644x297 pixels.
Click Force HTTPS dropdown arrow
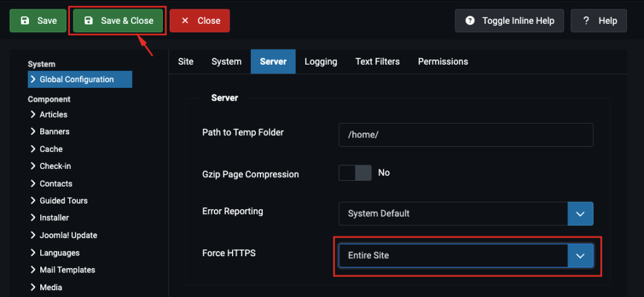click(x=580, y=256)
